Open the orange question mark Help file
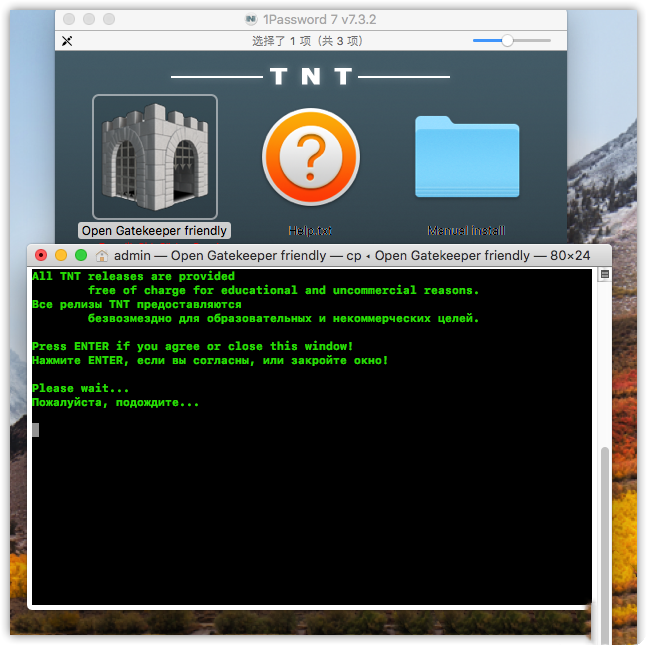This screenshot has width=647, height=645. [310, 158]
